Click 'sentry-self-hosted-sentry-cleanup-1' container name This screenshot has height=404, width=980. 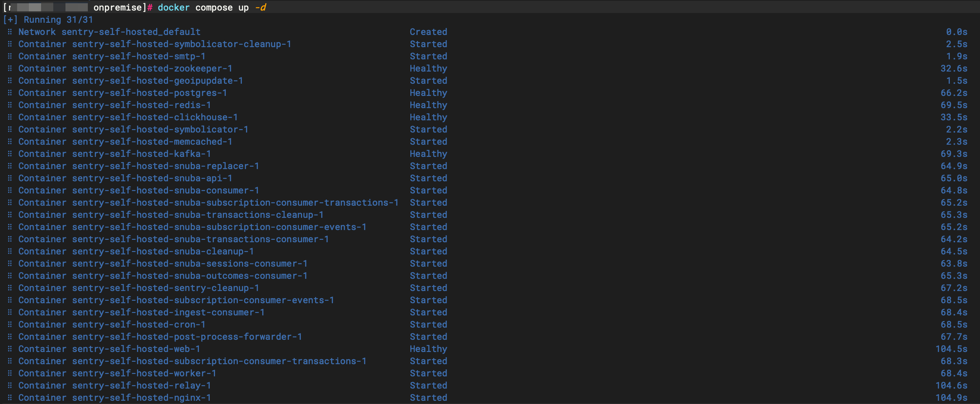coord(166,288)
